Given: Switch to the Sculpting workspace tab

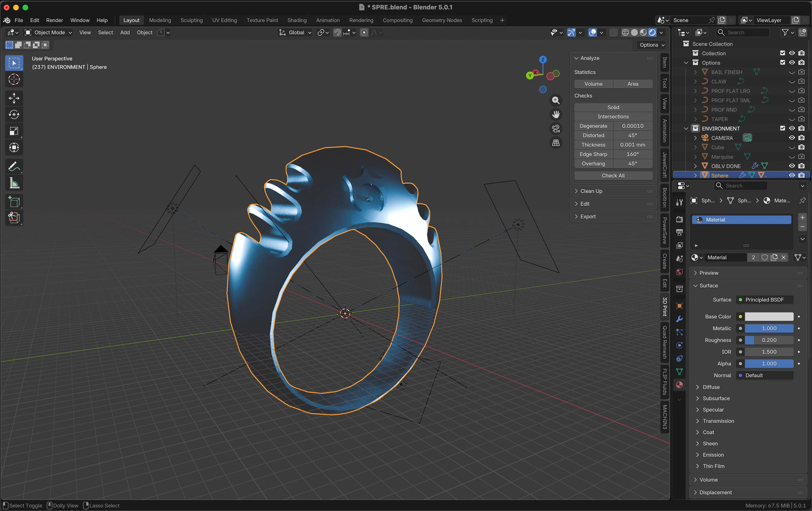Looking at the screenshot, I should tap(191, 20).
